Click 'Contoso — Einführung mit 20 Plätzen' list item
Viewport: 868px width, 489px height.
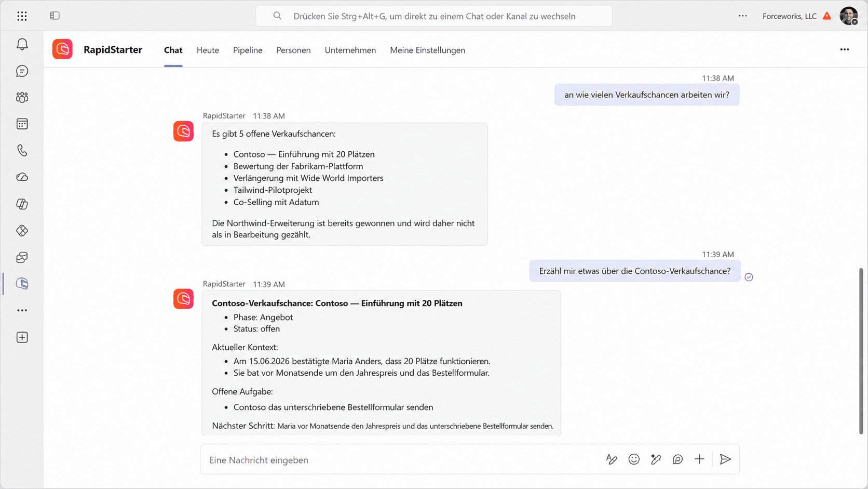[x=304, y=154]
